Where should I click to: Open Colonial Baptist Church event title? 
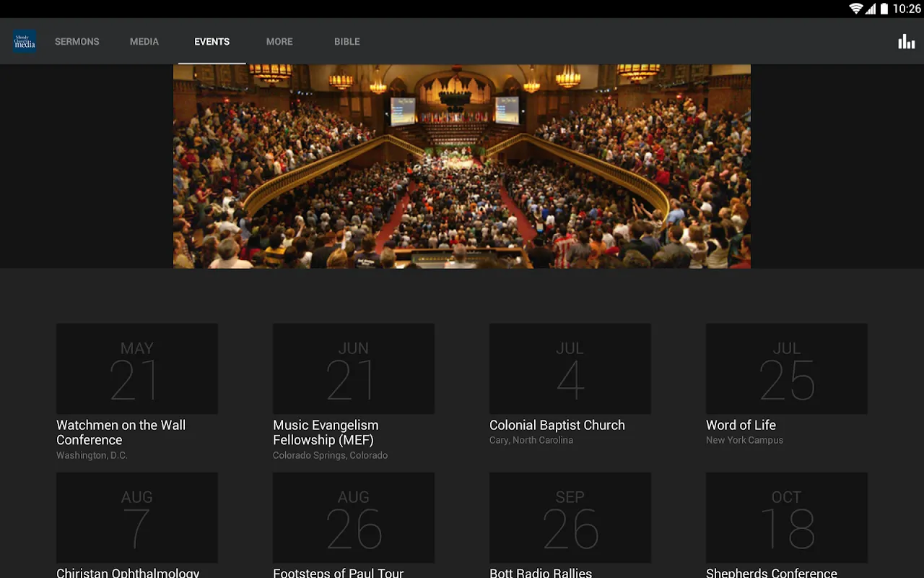(557, 425)
